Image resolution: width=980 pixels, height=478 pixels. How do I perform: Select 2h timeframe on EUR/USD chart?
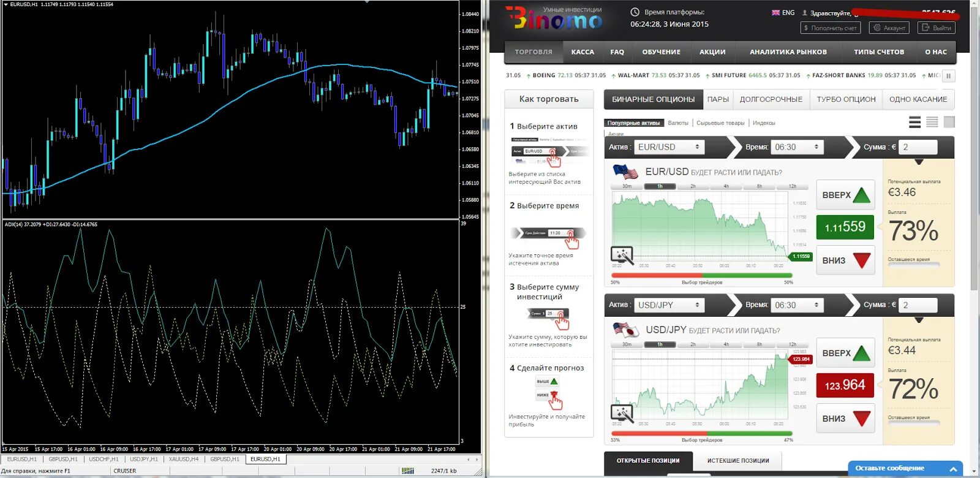coord(693,186)
